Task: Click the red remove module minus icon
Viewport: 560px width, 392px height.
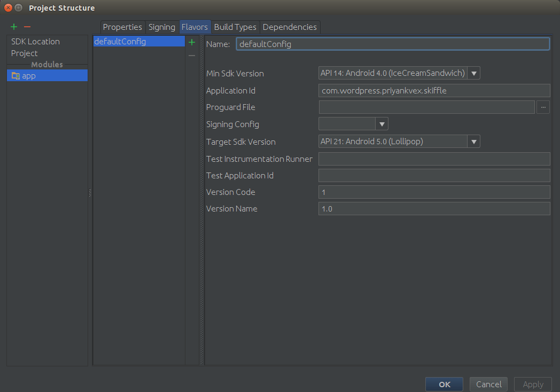Action: (27, 27)
